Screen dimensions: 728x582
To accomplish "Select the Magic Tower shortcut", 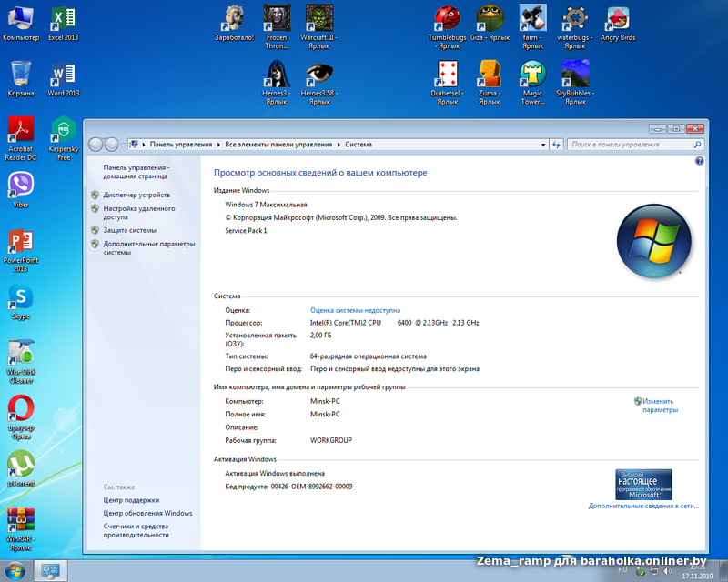I will click(x=532, y=83).
